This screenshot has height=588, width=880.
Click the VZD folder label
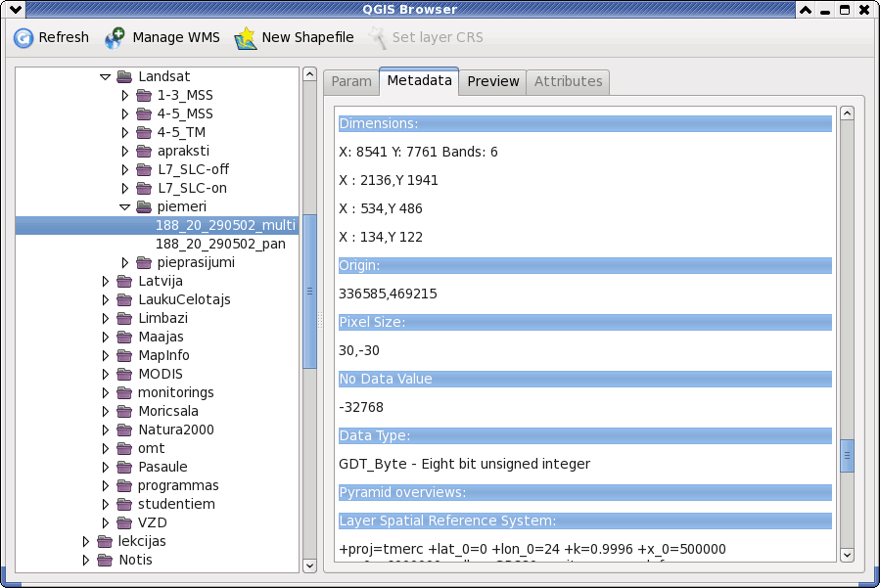(152, 522)
